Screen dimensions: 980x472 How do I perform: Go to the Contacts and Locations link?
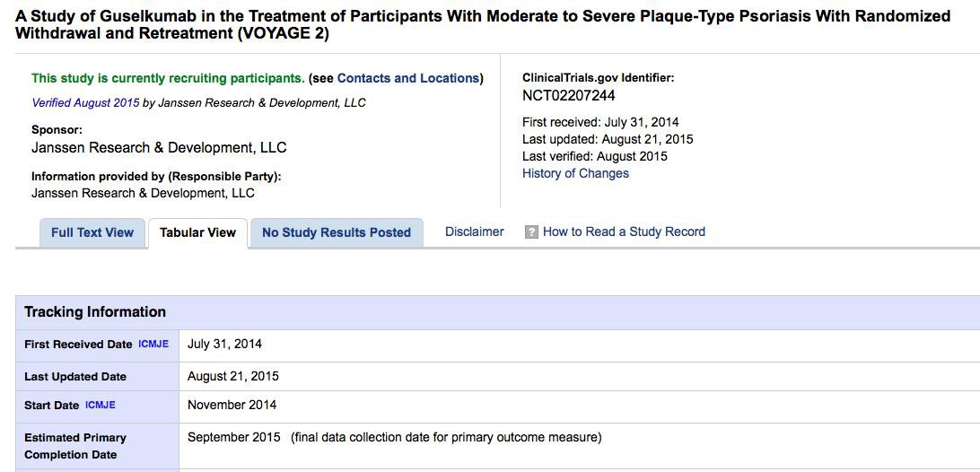pos(408,78)
